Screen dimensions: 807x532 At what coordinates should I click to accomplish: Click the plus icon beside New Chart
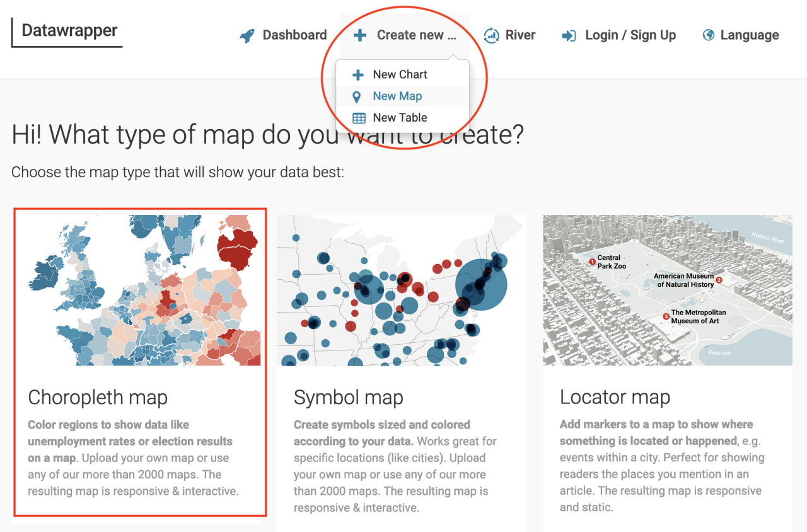pyautogui.click(x=357, y=75)
